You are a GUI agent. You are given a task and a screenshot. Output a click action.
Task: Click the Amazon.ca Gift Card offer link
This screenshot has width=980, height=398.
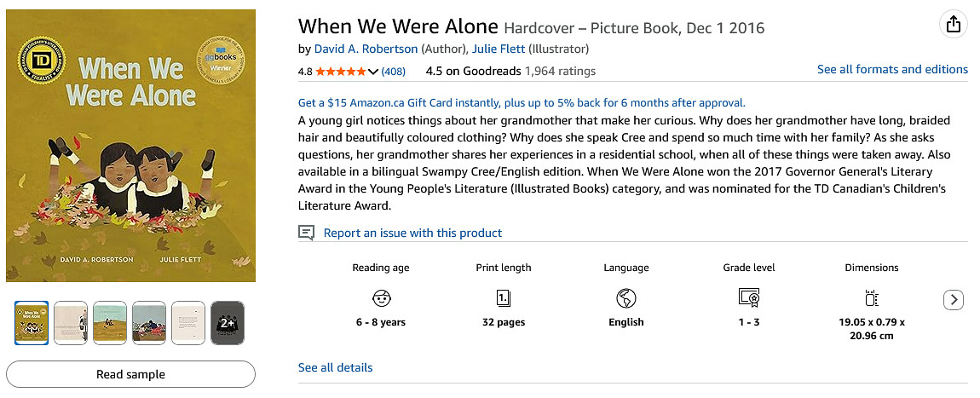coord(522,102)
